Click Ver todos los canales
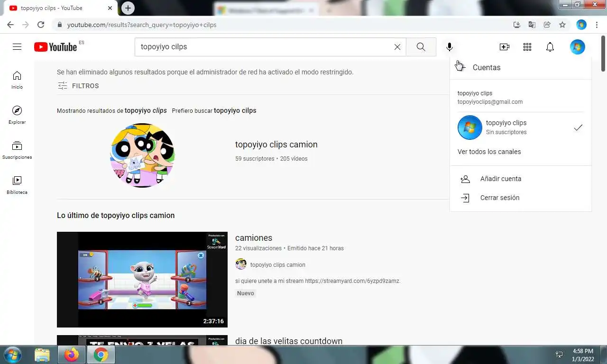Viewport: 607px width, 364px height. tap(489, 152)
